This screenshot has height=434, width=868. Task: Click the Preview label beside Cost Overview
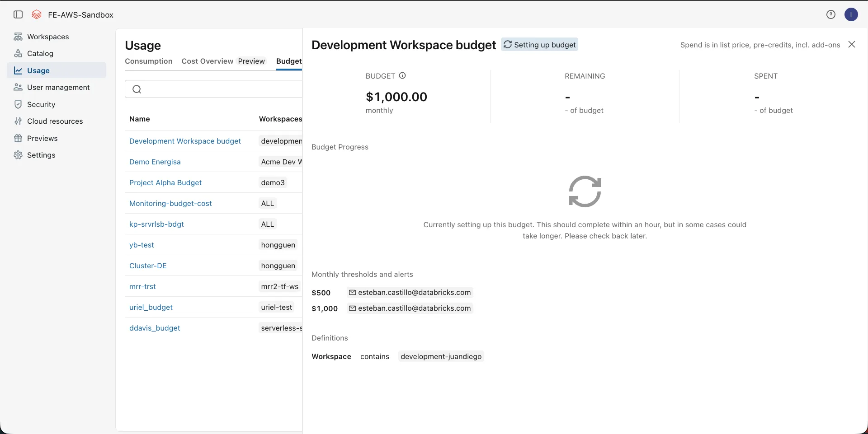pyautogui.click(x=251, y=61)
